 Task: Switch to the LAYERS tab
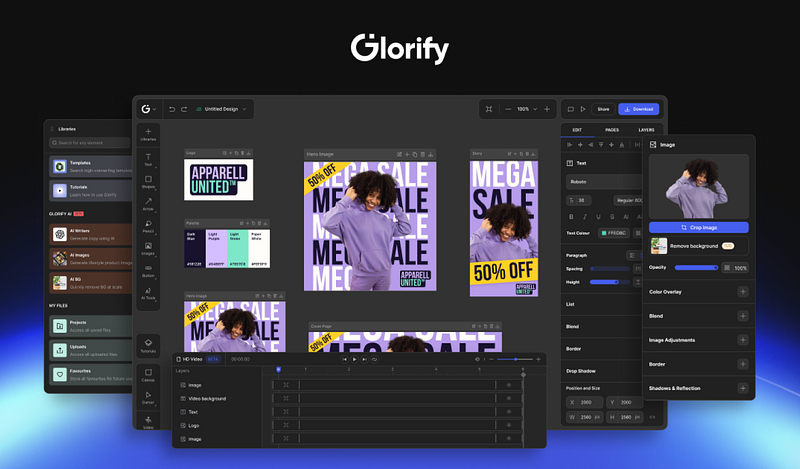(x=646, y=130)
